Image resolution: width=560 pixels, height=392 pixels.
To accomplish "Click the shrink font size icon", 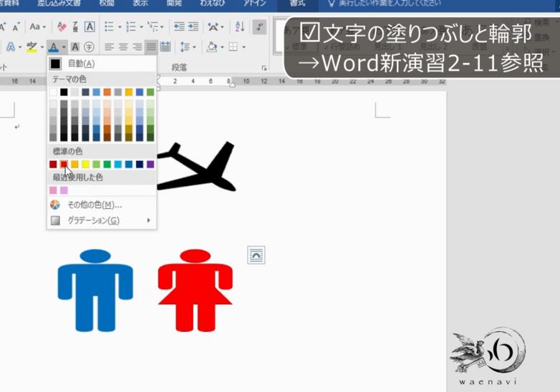I will click(x=16, y=26).
